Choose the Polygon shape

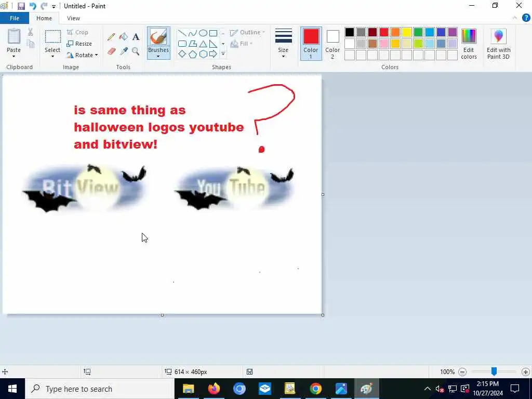[192, 44]
